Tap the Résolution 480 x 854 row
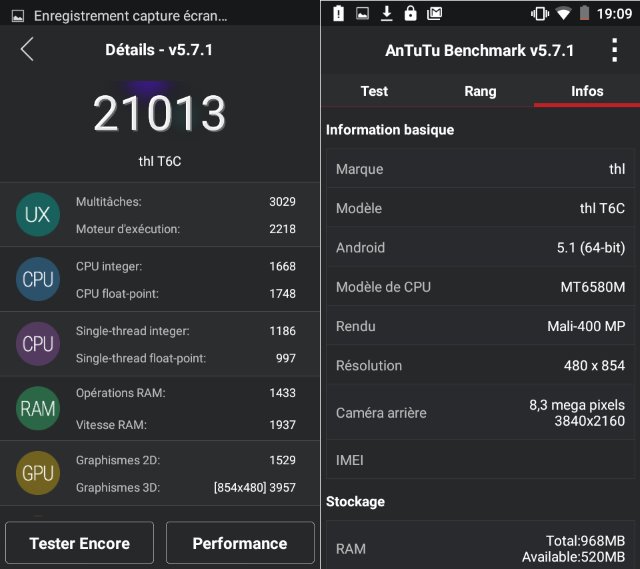 point(480,365)
